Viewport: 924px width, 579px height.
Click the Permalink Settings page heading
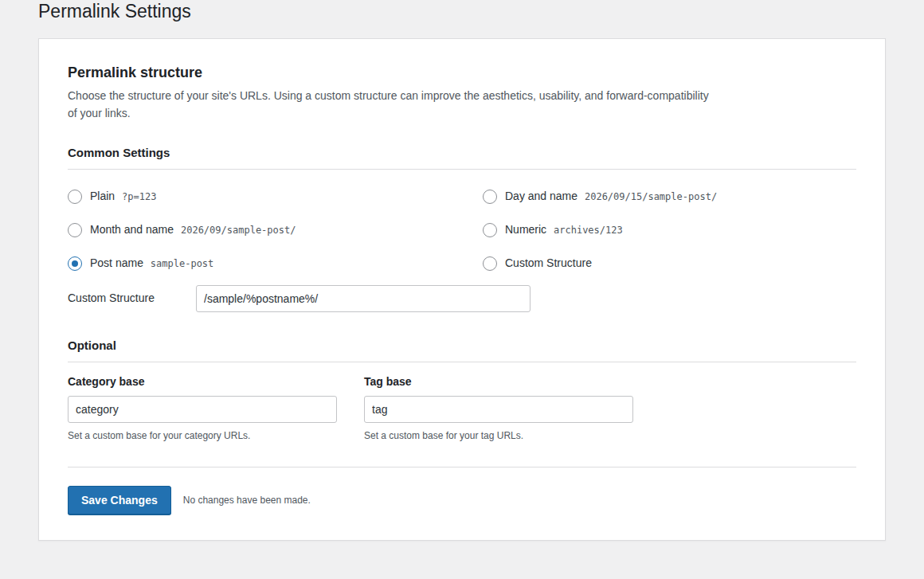(115, 11)
